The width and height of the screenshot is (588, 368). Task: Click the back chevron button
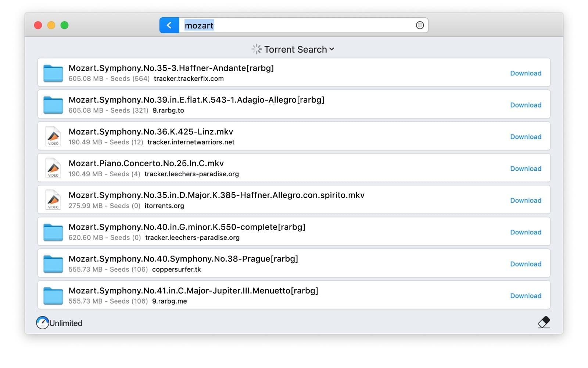[x=169, y=25]
